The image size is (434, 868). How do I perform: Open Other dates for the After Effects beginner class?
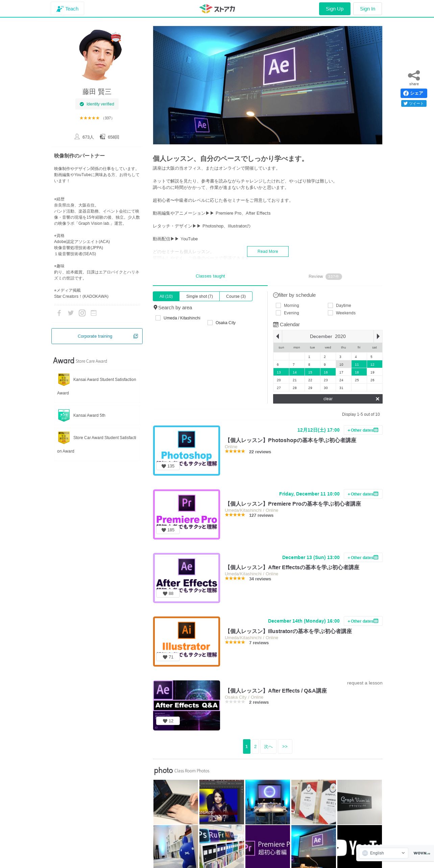[x=363, y=558]
